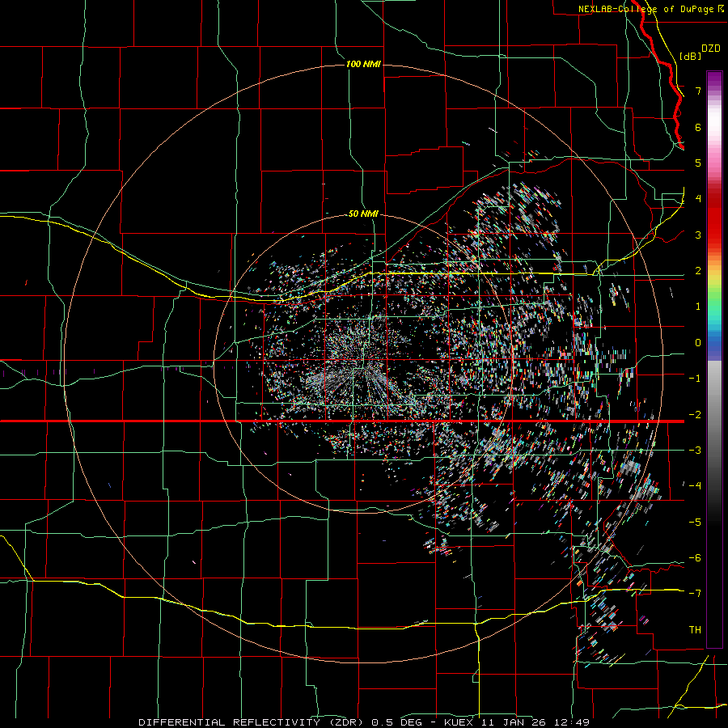Click the -1 value on color scale
This screenshot has width=728, height=728.
click(x=695, y=378)
